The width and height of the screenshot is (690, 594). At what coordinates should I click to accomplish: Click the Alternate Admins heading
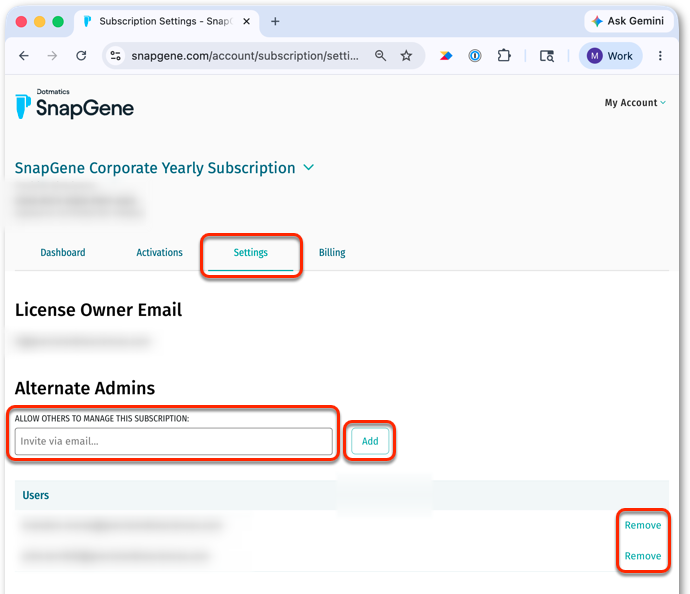point(85,388)
